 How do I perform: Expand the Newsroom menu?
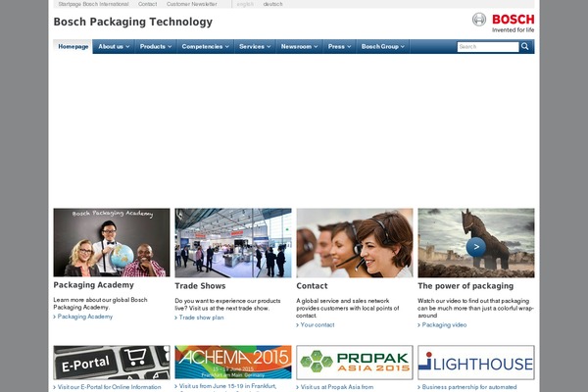click(x=299, y=46)
